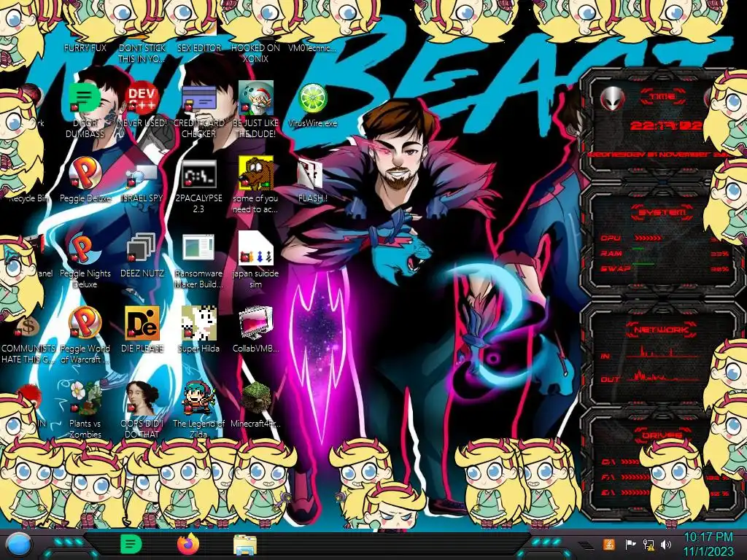Click the network status tray icon
The image size is (747, 560).
coord(648,544)
